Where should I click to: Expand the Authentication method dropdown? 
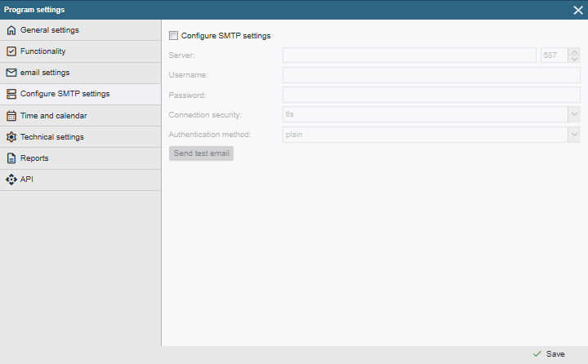click(x=574, y=135)
